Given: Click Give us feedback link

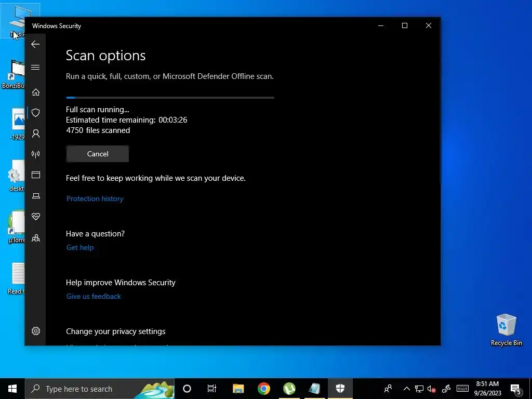Looking at the screenshot, I should (94, 296).
